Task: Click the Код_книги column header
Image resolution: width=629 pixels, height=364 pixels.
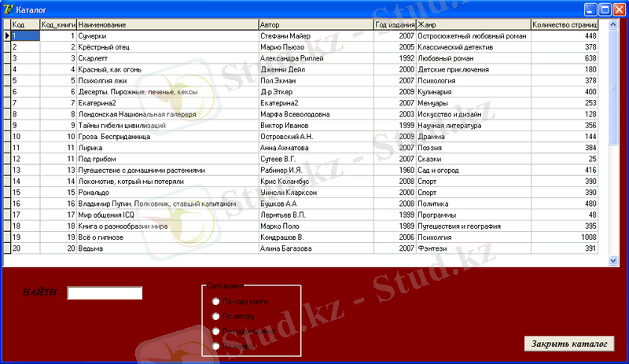Action: [x=58, y=24]
